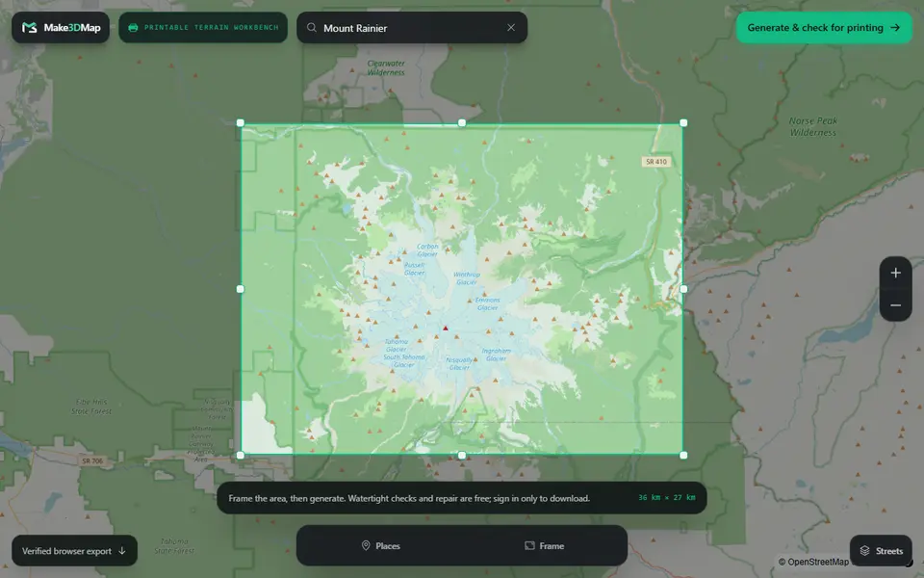Click the red Mount Rainier summit marker

click(446, 328)
